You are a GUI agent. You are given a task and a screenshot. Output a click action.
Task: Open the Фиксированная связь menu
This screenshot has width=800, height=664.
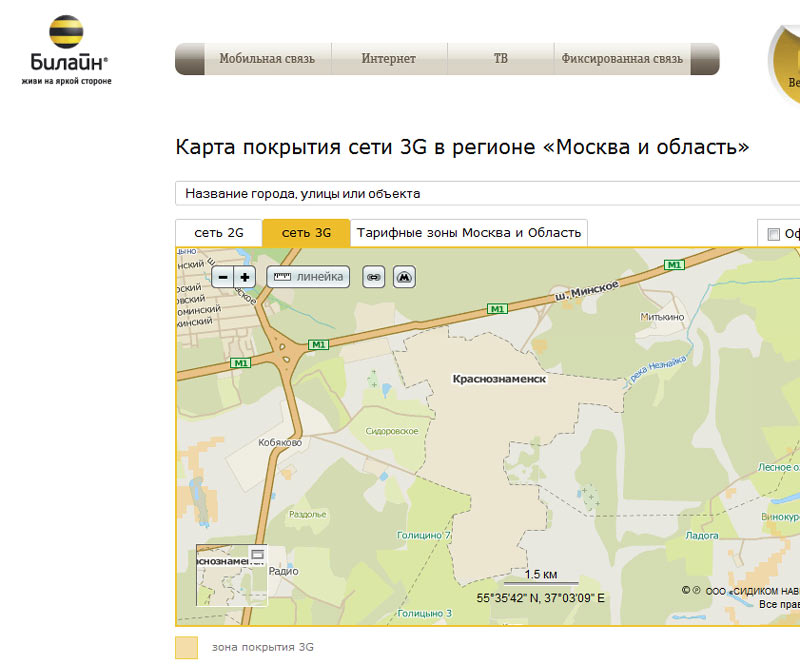pyautogui.click(x=622, y=59)
